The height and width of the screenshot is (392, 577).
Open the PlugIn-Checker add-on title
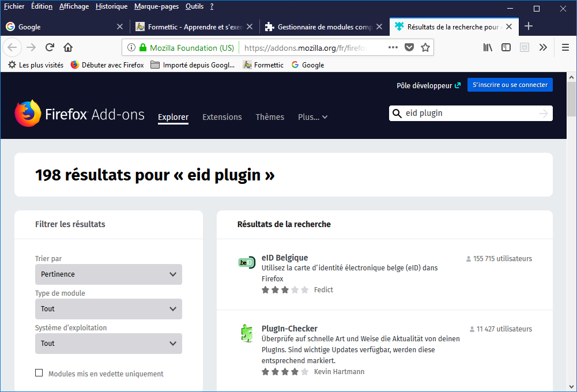pos(289,329)
